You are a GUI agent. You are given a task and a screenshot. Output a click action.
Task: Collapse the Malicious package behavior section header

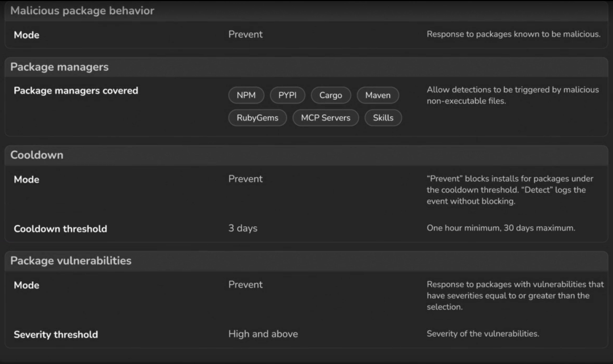[306, 11]
